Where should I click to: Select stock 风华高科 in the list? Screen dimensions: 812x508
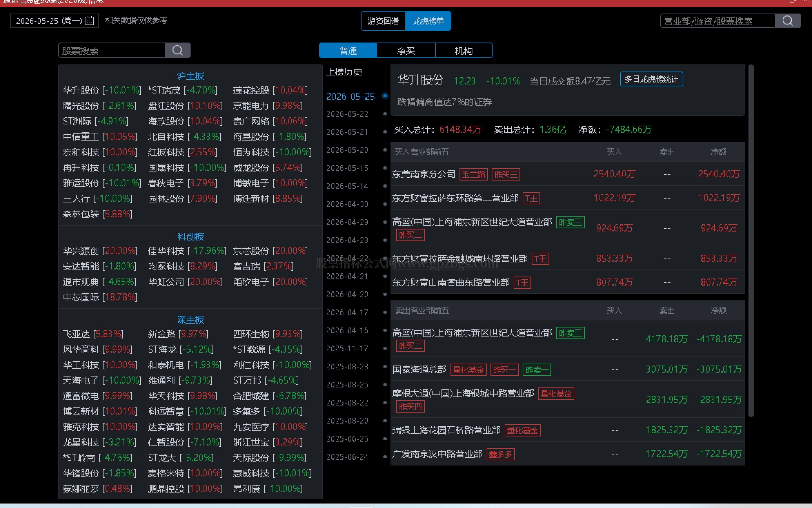[x=97, y=349]
